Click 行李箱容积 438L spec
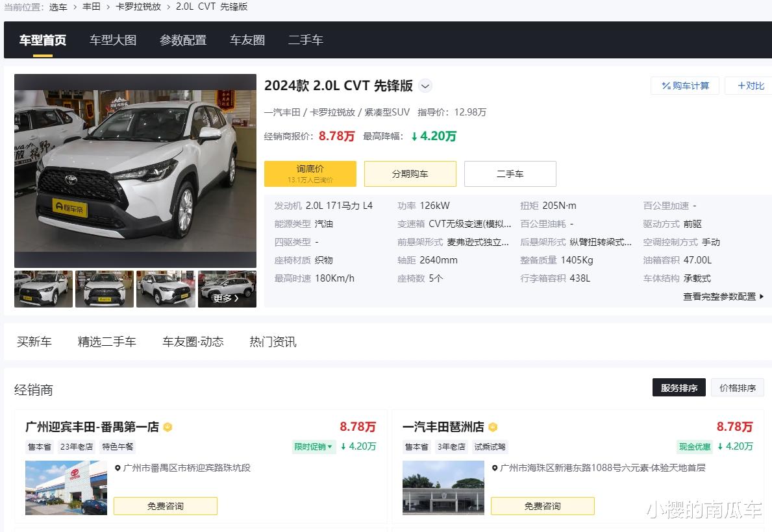This screenshot has width=772, height=532. [x=555, y=278]
